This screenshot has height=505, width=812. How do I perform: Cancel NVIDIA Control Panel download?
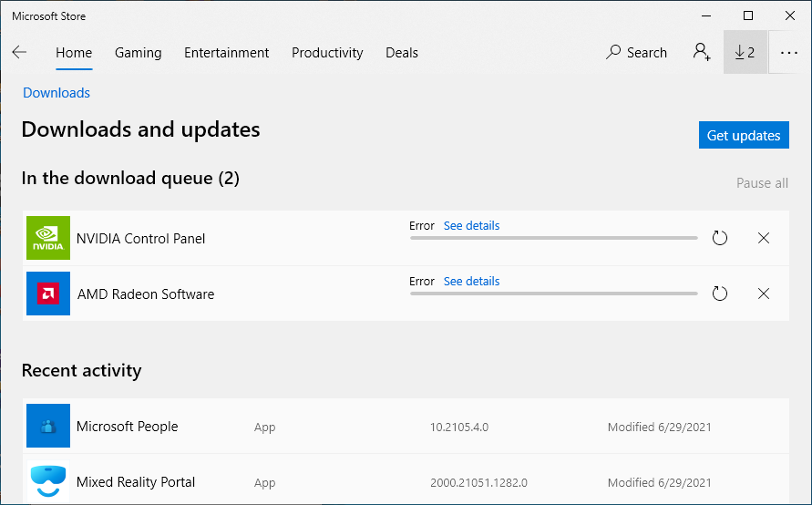click(x=764, y=238)
